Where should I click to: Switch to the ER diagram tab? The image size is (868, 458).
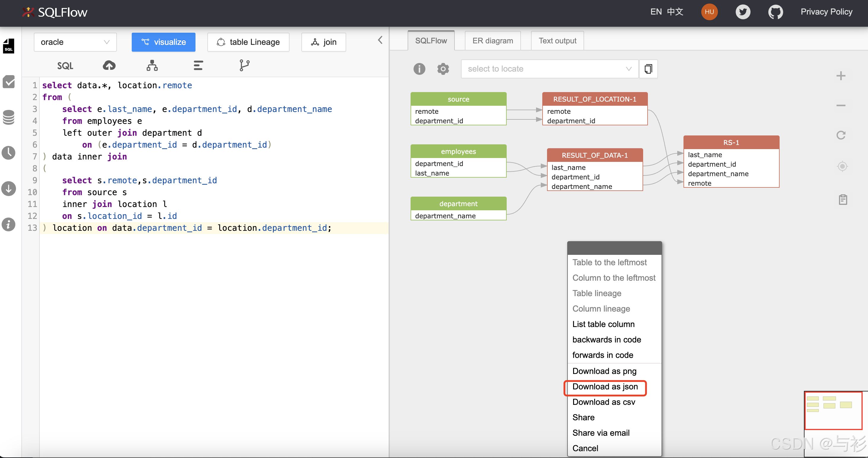click(x=492, y=41)
